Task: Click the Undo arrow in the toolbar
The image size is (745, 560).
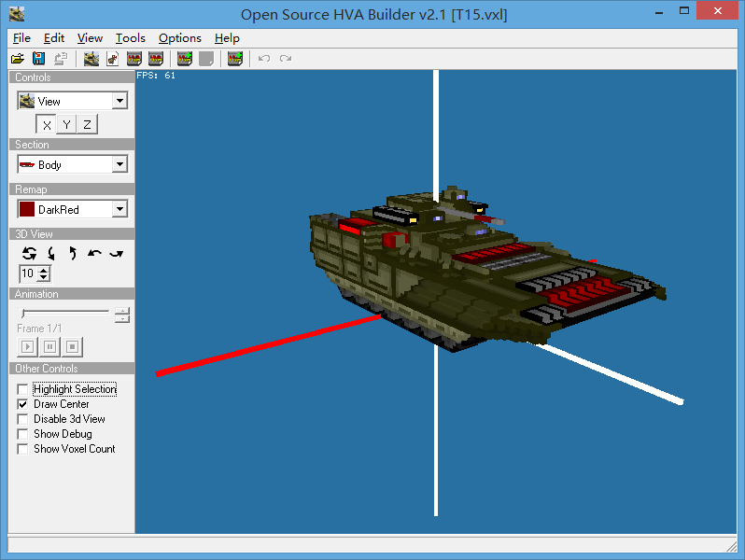Action: [264, 59]
